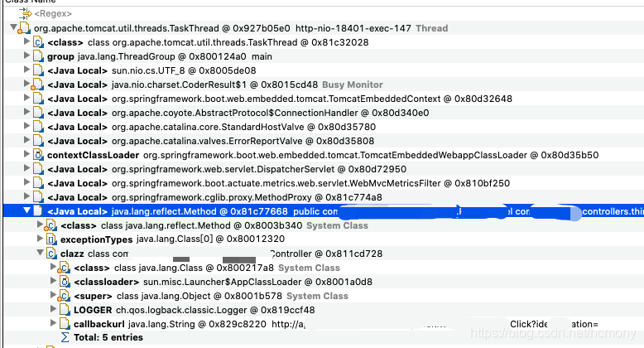
Task: Select 'org.springframework.cglib.proxy.MethodProxy @ 0x81c774a8' text
Action: click(247, 197)
